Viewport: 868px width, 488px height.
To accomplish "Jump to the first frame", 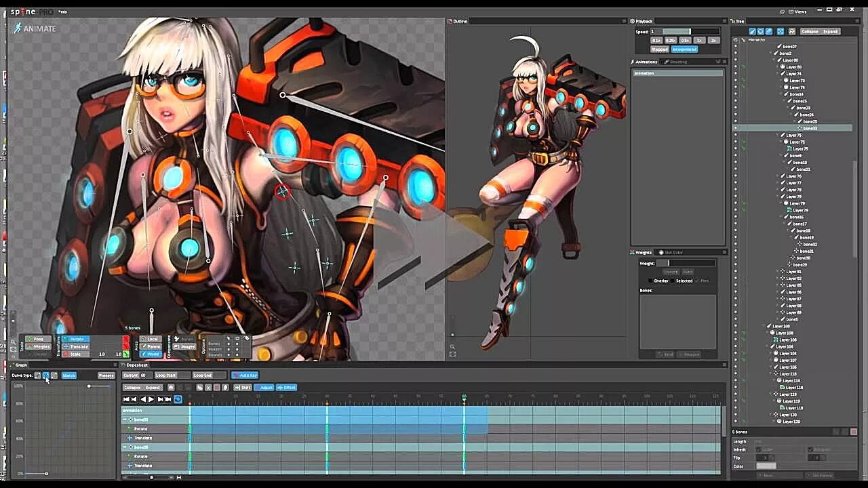I will pos(126,399).
